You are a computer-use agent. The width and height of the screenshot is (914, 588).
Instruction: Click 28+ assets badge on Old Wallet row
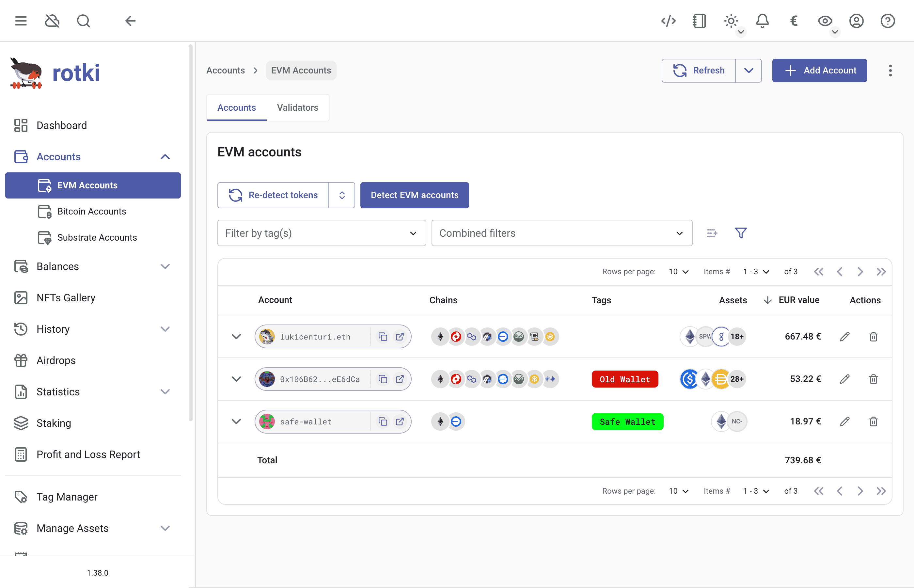736,379
